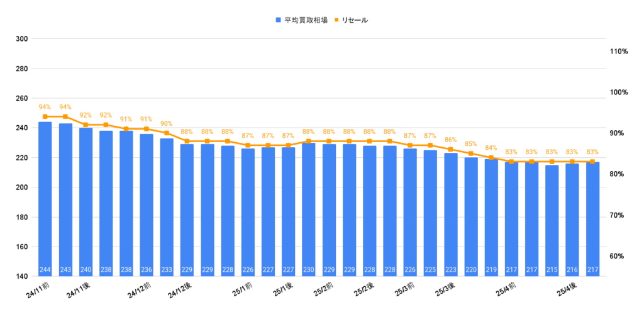This screenshot has height=312, width=644.
Task: Click the bar value label 236
Action: coord(147,270)
